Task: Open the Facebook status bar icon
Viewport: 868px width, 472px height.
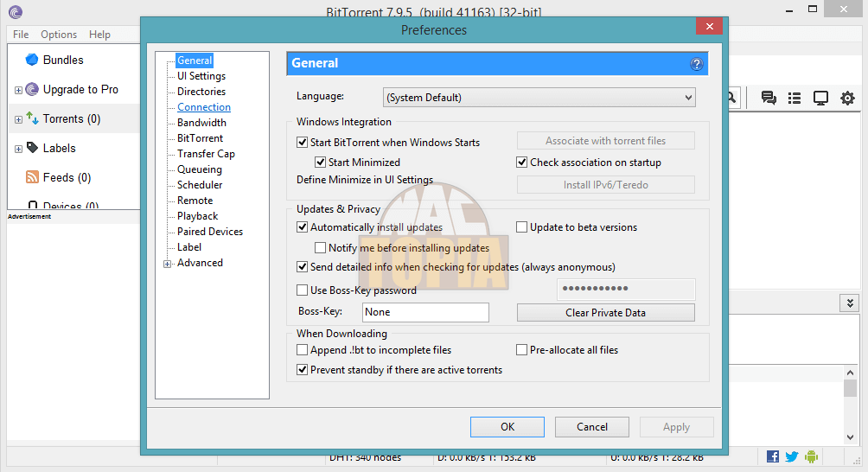Action: point(773,456)
